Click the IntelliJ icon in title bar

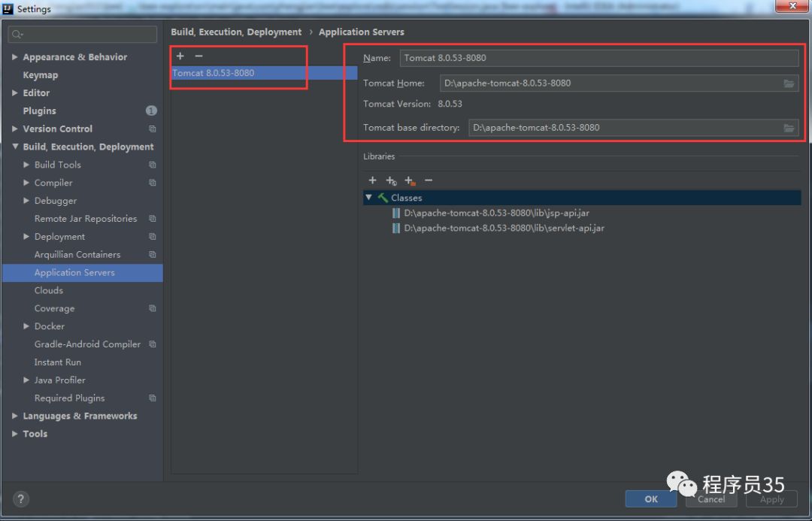coord(8,9)
